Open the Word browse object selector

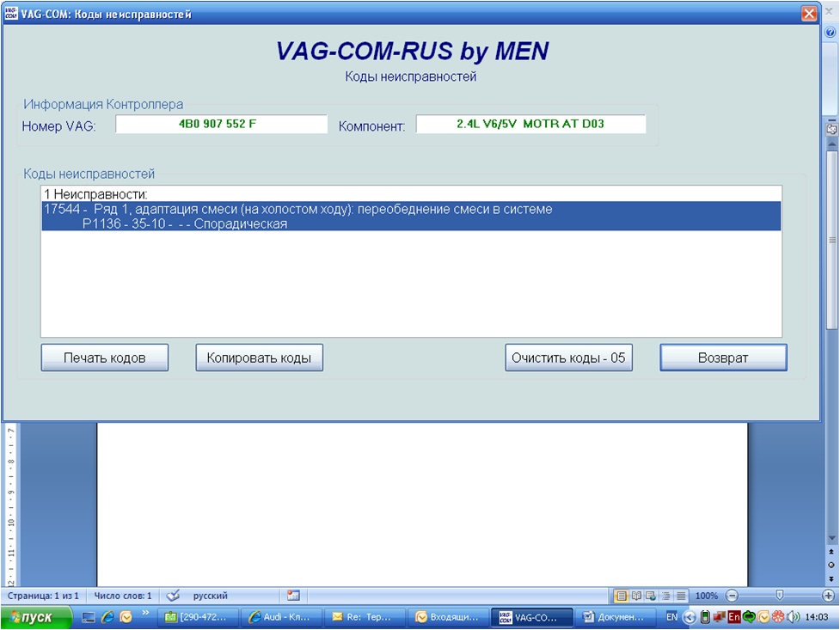(831, 565)
